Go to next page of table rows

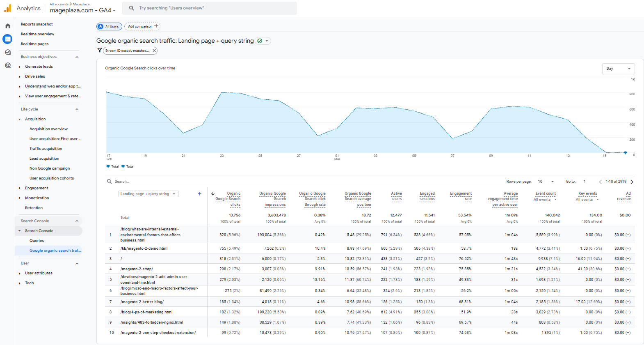(632, 182)
